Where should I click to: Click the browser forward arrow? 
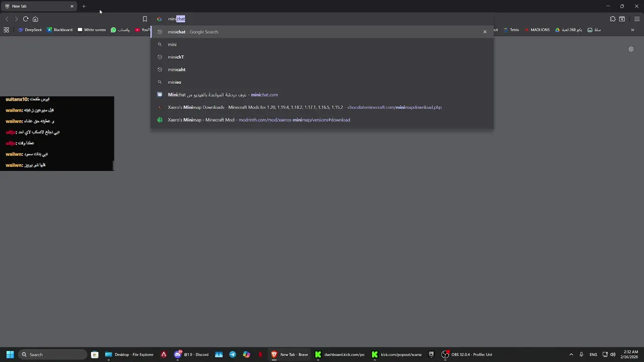pos(16,19)
